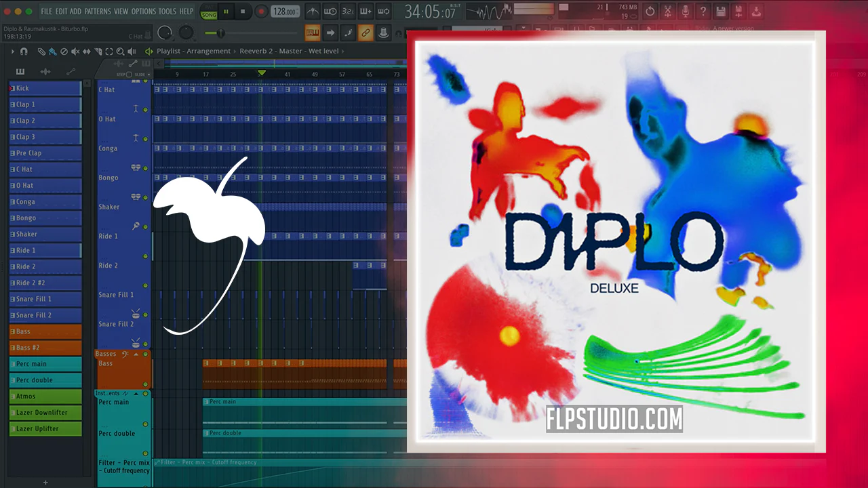
Task: Click the Stop playback button
Action: pyautogui.click(x=243, y=12)
